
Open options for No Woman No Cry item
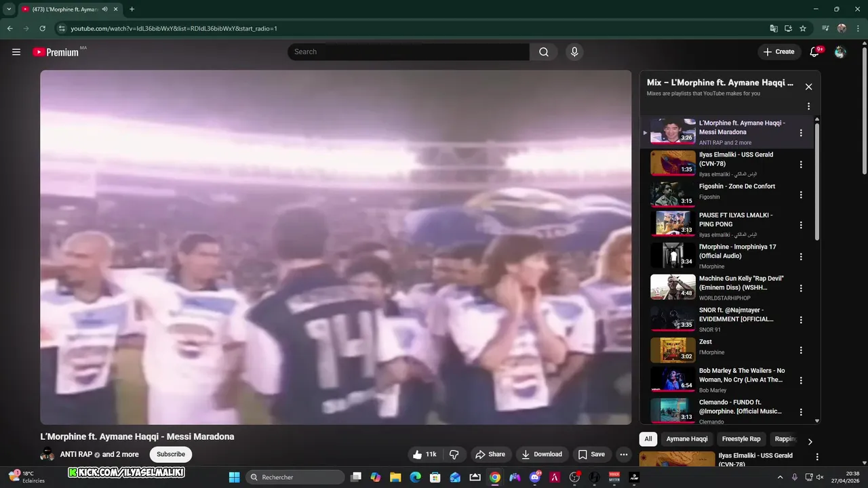coord(801,381)
